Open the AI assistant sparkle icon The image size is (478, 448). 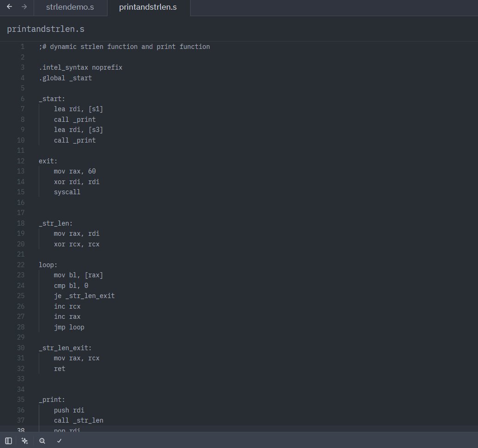25,441
